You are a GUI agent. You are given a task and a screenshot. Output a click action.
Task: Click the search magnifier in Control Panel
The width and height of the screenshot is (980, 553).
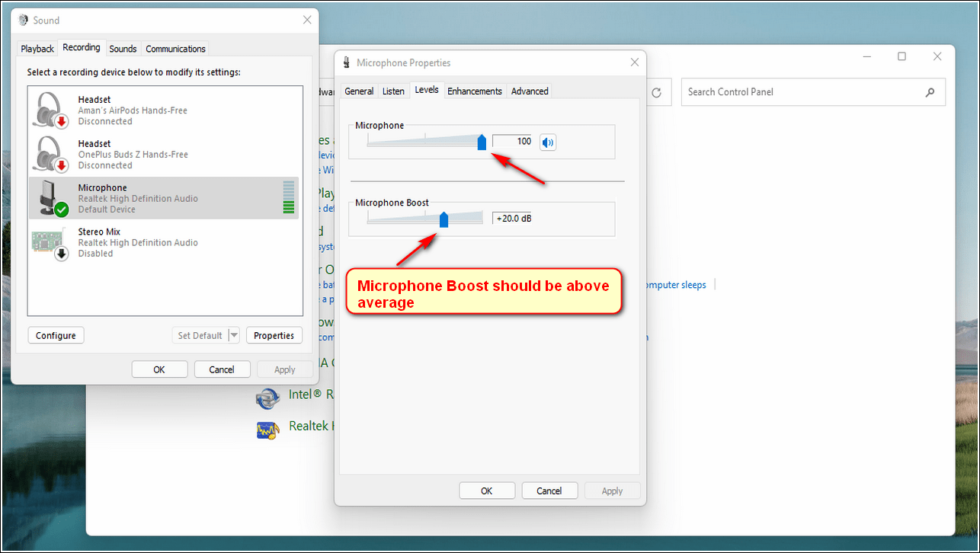930,92
